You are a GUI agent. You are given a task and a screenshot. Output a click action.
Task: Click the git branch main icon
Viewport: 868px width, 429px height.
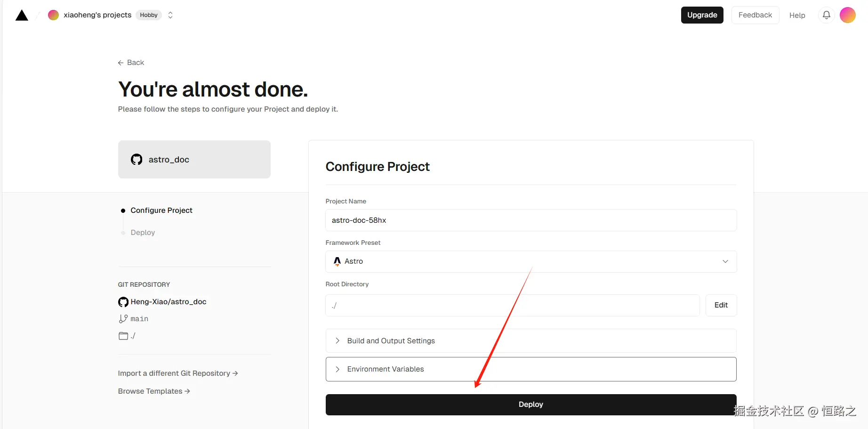[x=123, y=319]
